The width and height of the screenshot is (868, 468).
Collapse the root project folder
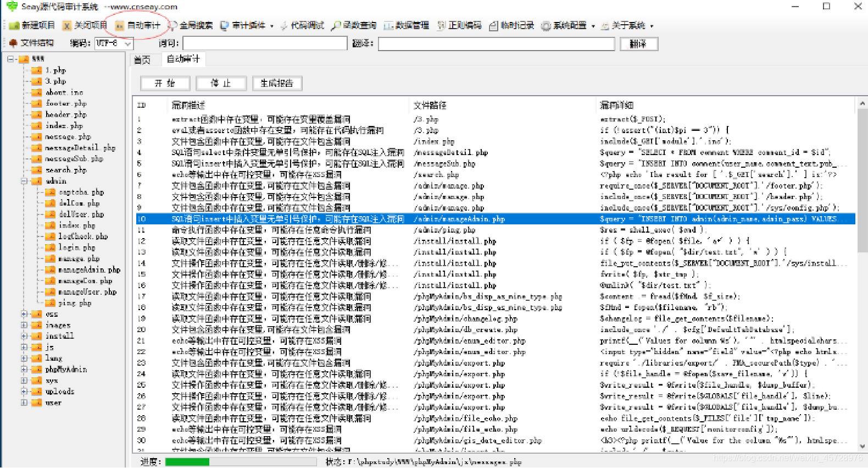pyautogui.click(x=10, y=59)
